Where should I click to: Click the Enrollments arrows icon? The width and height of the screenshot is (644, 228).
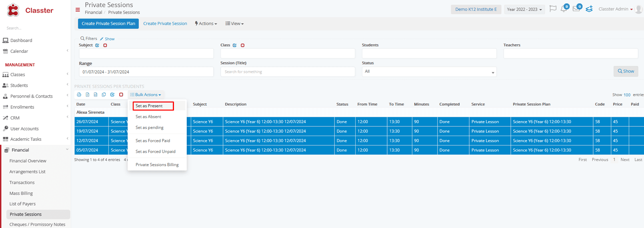(6, 107)
